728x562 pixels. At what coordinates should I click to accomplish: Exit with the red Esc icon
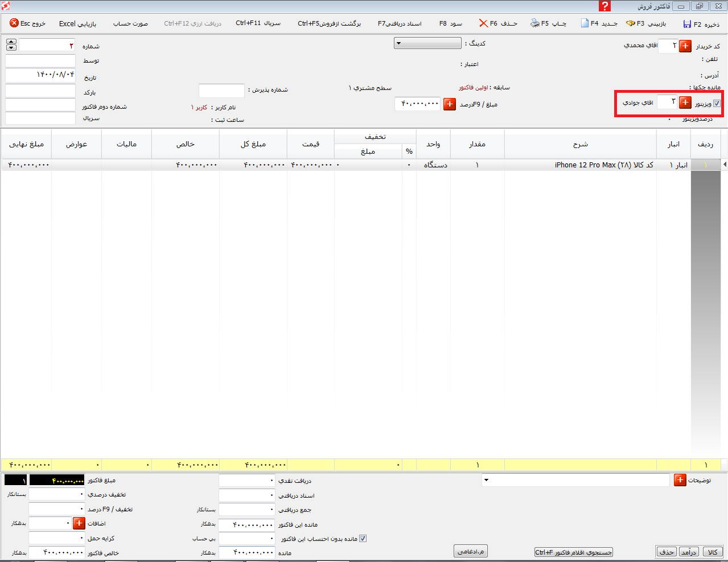(14, 23)
